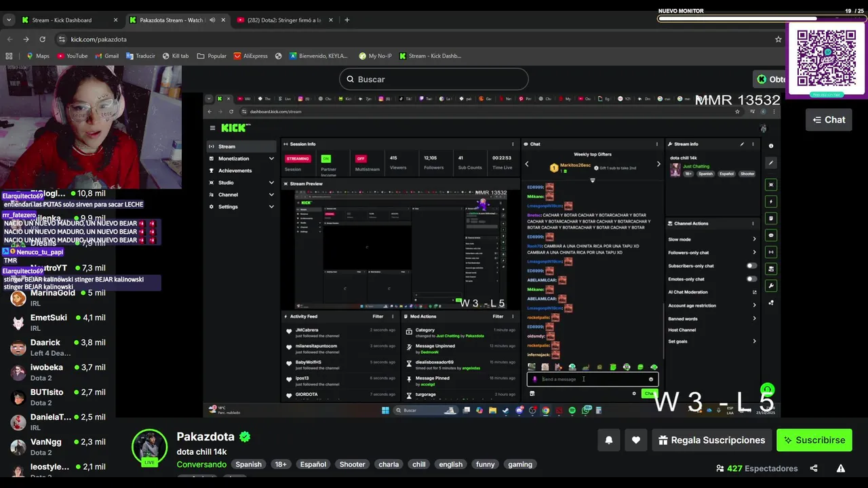
Task: Open the three-dot menu of Mod Actions
Action: [513, 316]
